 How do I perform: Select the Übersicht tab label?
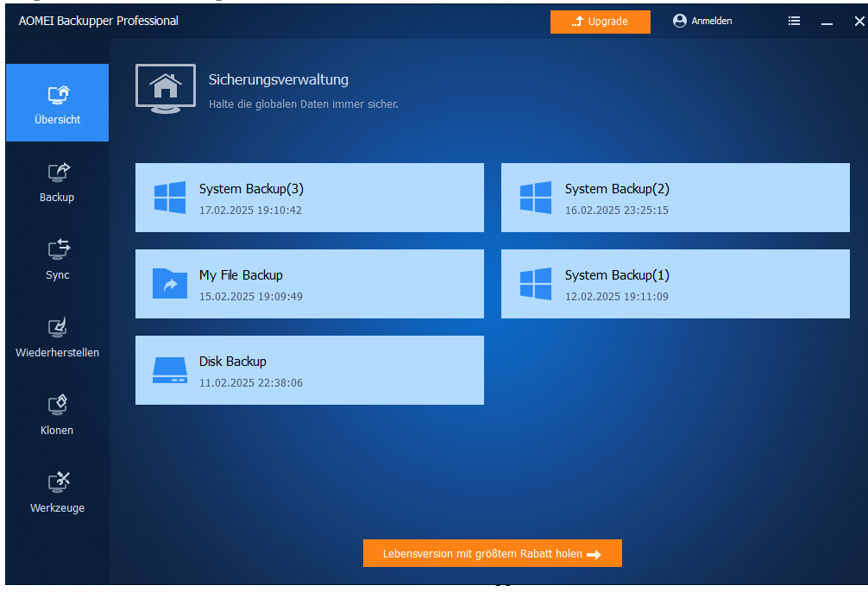pos(58,120)
